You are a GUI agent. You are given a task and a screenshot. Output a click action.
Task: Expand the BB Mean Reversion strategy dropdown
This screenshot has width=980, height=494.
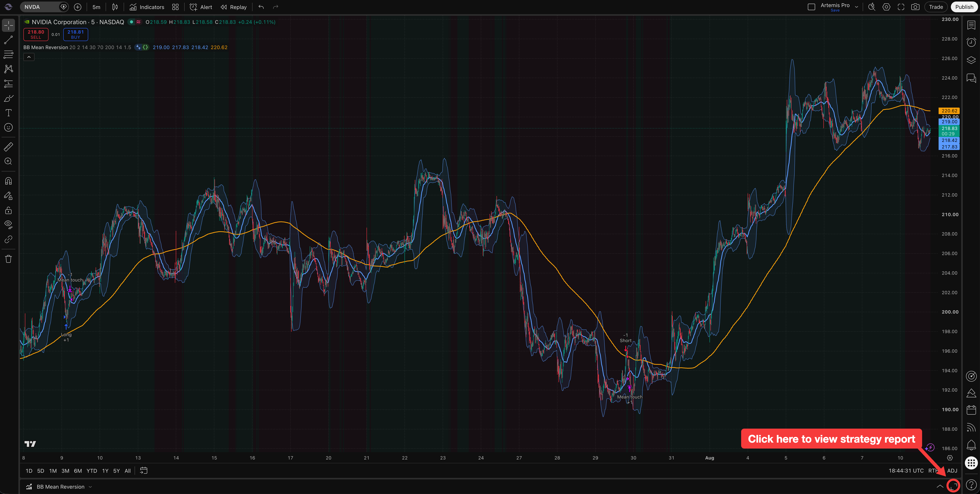90,487
